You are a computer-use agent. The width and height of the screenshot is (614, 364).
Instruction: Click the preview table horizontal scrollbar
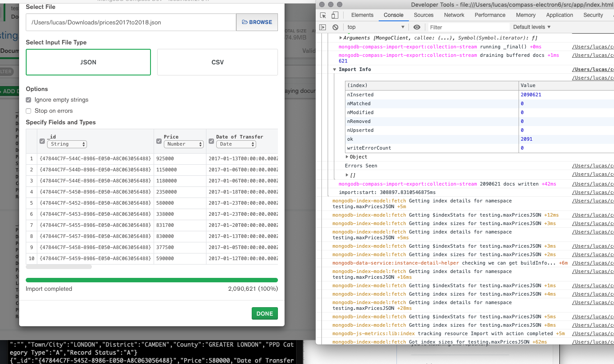click(59, 267)
